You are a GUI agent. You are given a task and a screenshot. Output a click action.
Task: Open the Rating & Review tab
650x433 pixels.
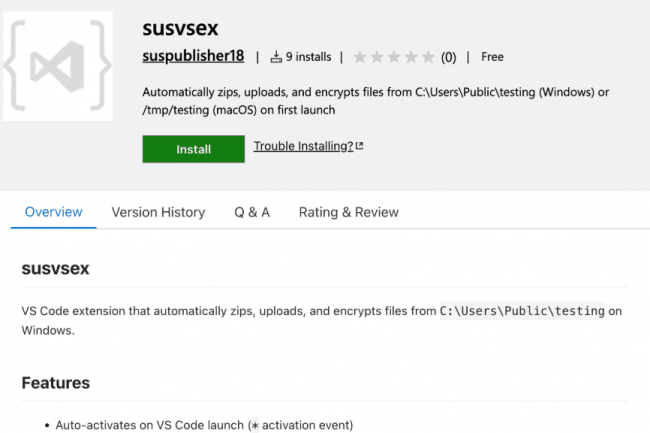point(348,212)
